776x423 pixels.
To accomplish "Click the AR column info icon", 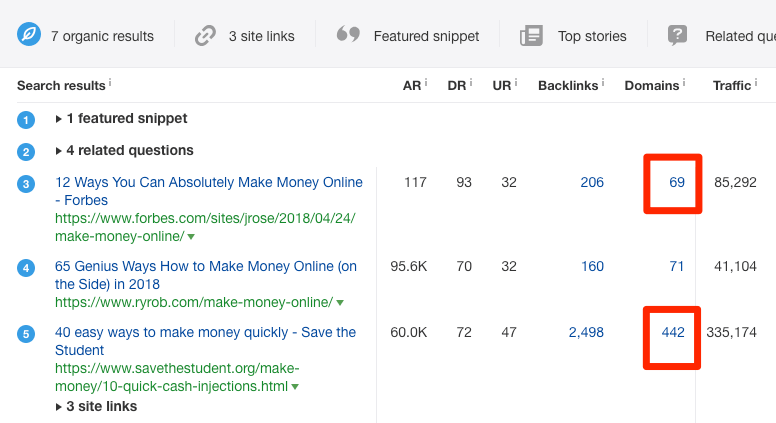I will (426, 82).
